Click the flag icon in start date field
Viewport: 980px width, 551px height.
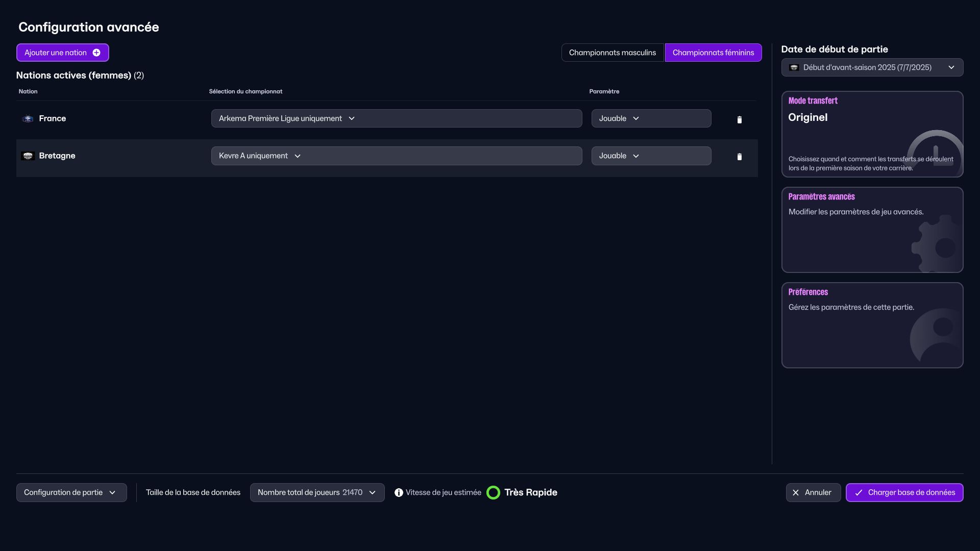(x=794, y=67)
